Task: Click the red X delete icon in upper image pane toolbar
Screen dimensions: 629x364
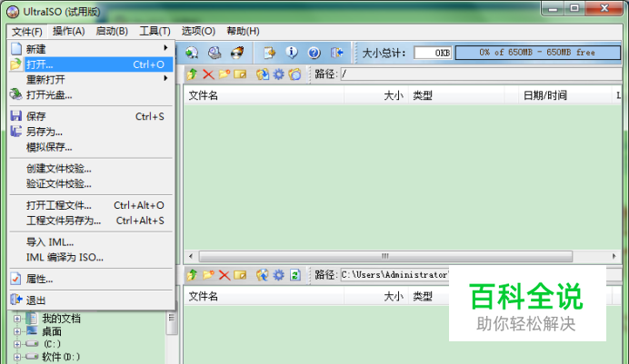Action: (208, 74)
